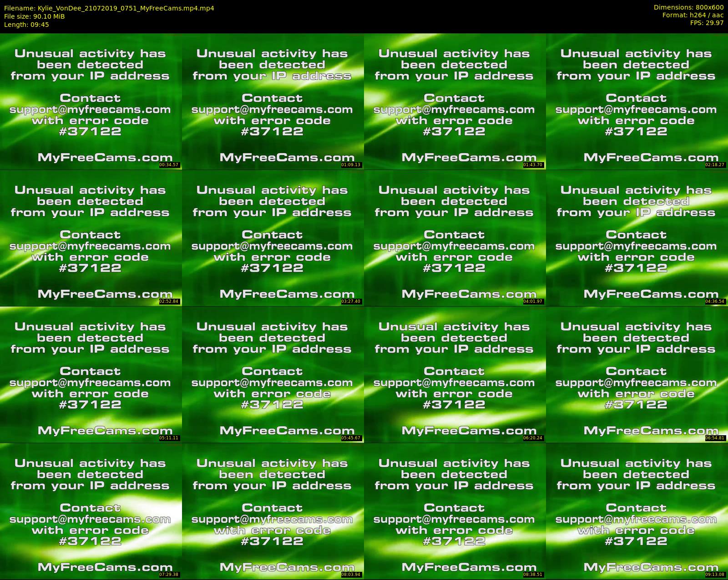Viewport: 728px width, 580px height.
Task: Pick the thumbnail frame stamped 01:43.70
Action: (455, 101)
